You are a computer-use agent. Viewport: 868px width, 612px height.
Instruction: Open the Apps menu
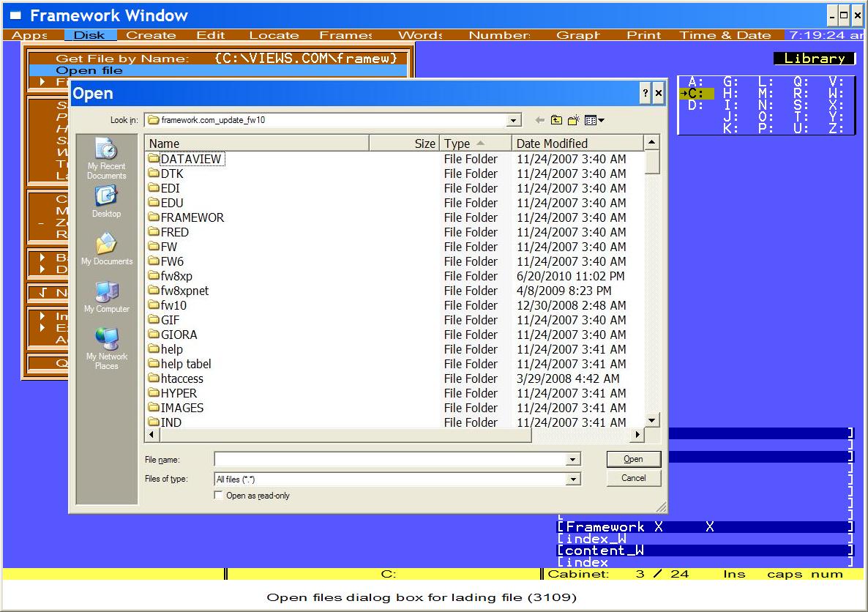coord(29,35)
